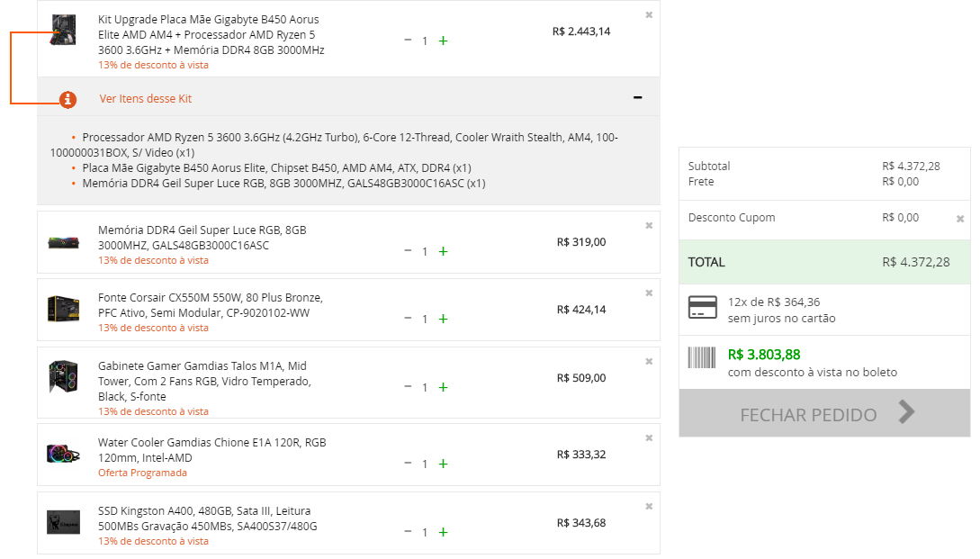
Task: Increase quantity of Memória DDR4 Geil
Action: pos(443,251)
